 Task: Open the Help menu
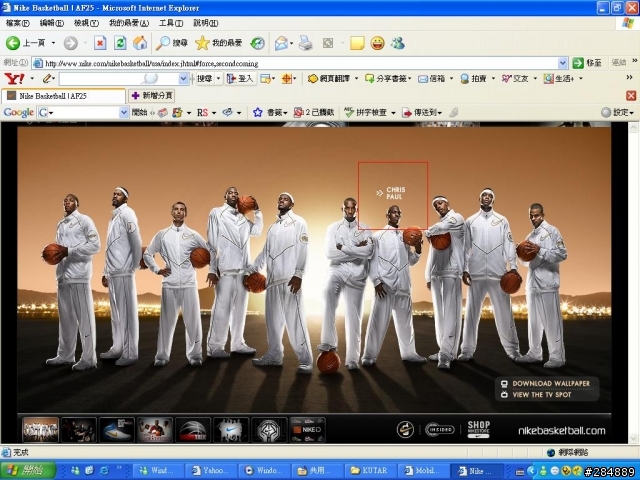pos(205,23)
